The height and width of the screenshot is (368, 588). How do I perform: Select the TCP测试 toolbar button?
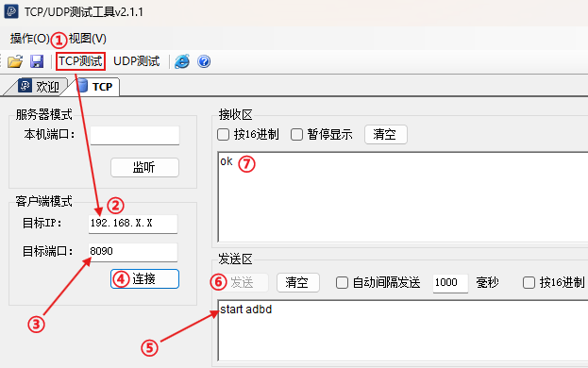(x=80, y=61)
